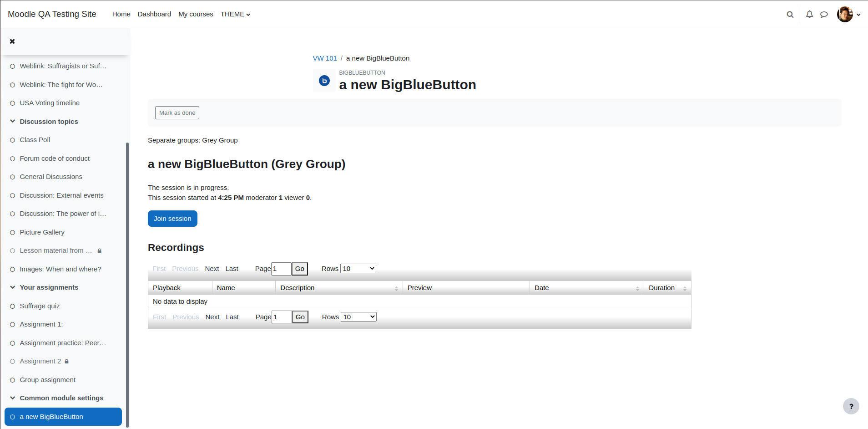Open Weblink: Suffragists or Suf… item

pos(63,66)
